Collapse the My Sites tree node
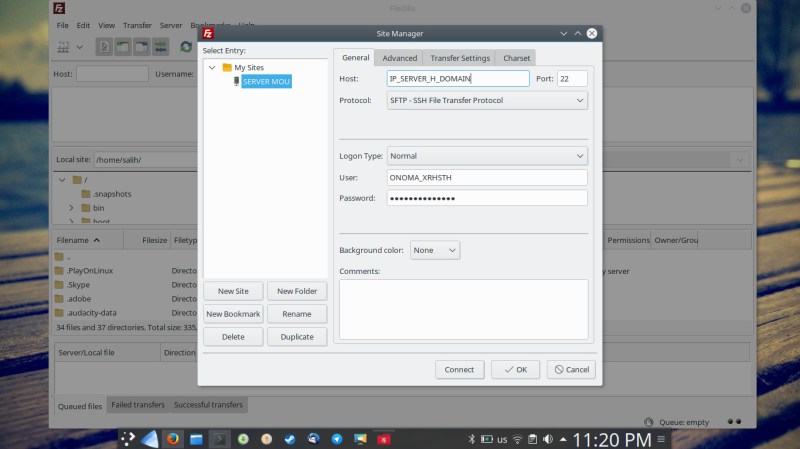The width and height of the screenshot is (800, 449). pos(212,67)
